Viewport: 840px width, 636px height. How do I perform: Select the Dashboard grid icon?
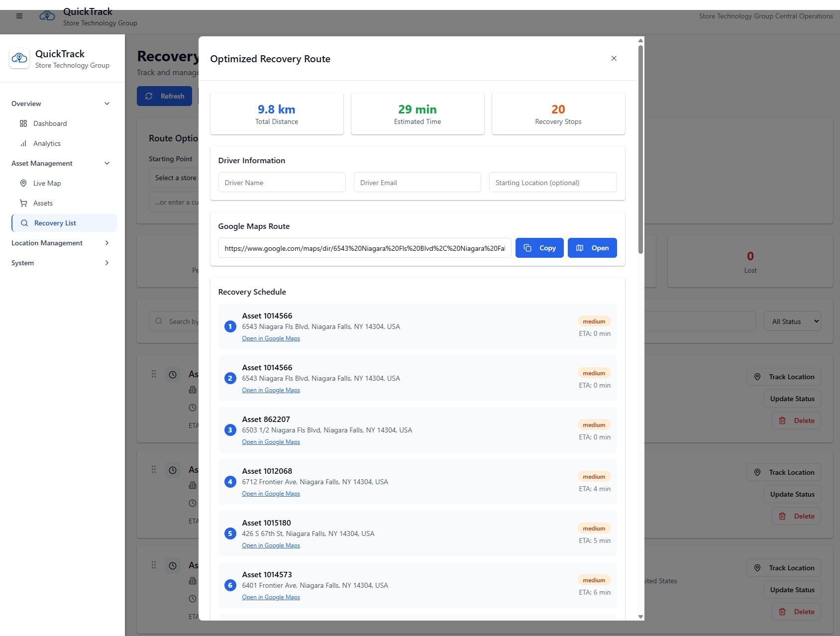coord(23,123)
